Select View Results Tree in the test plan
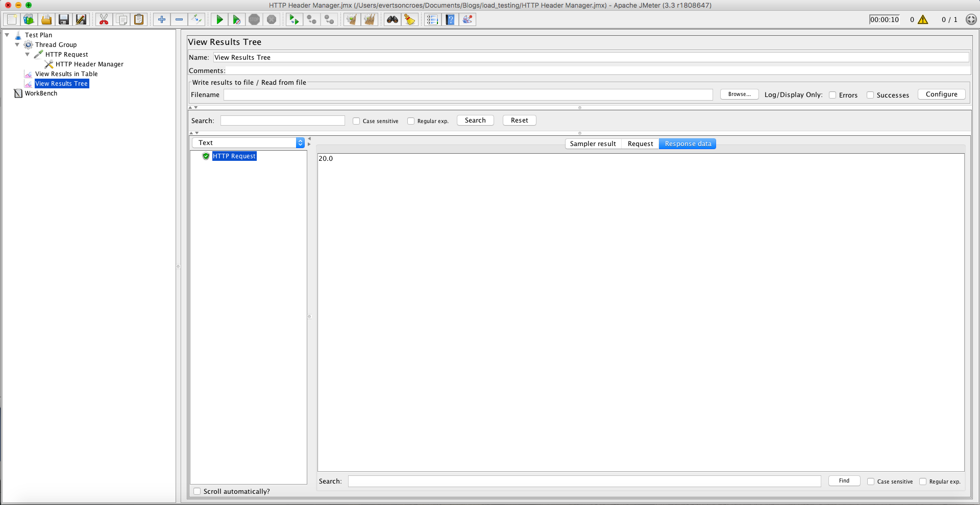 (62, 84)
